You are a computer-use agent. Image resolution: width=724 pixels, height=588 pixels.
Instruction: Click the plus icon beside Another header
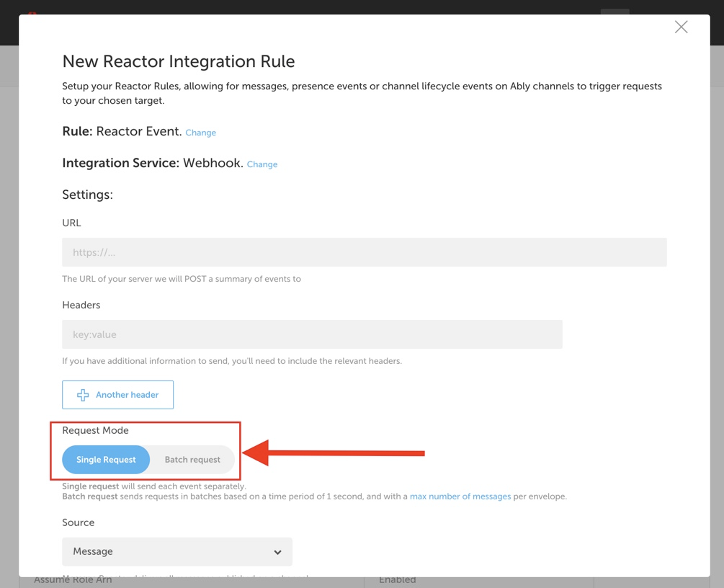[x=83, y=395]
